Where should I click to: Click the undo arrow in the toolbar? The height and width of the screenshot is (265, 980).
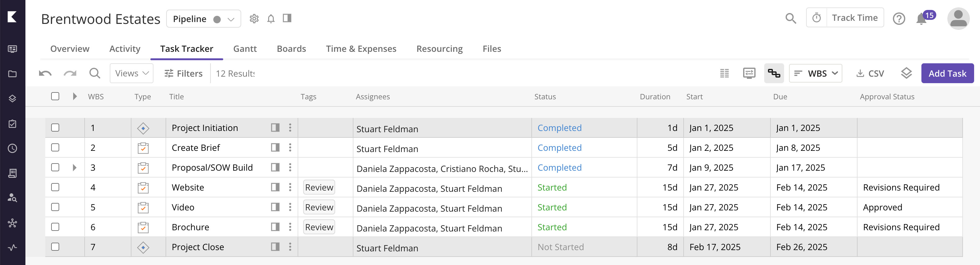tap(45, 73)
